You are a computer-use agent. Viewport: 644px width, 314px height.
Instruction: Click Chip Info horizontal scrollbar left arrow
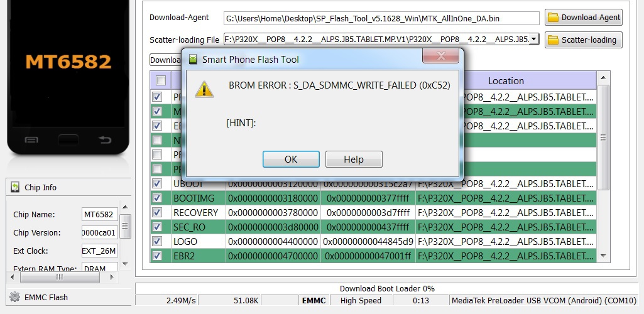[x=13, y=278]
